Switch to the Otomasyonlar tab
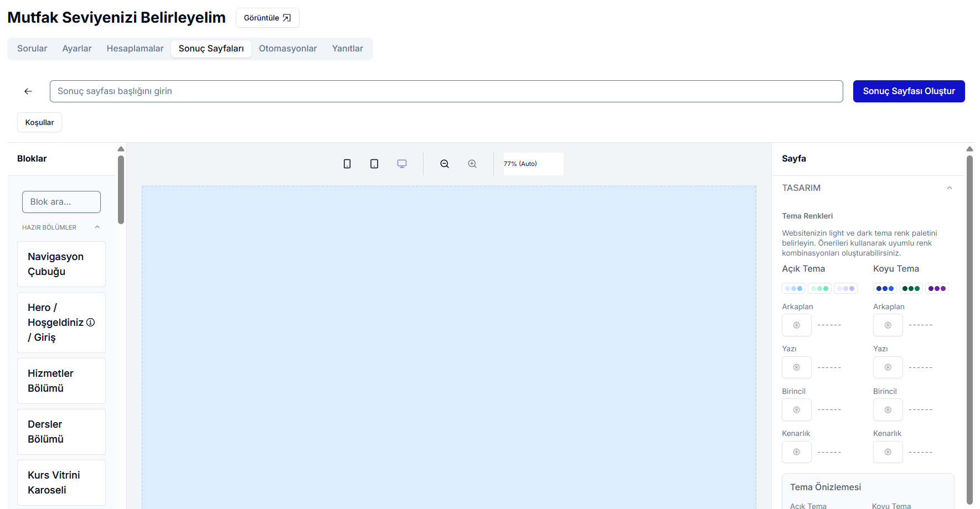This screenshot has height=509, width=980. click(x=287, y=49)
